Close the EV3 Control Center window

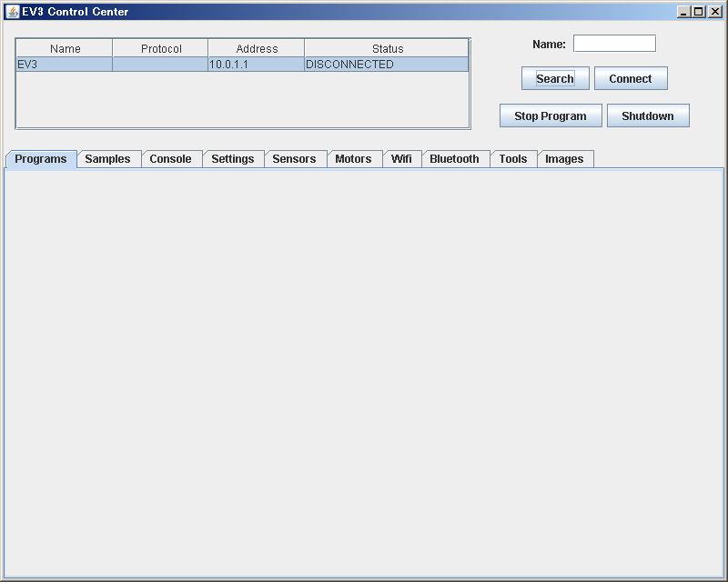coord(715,12)
